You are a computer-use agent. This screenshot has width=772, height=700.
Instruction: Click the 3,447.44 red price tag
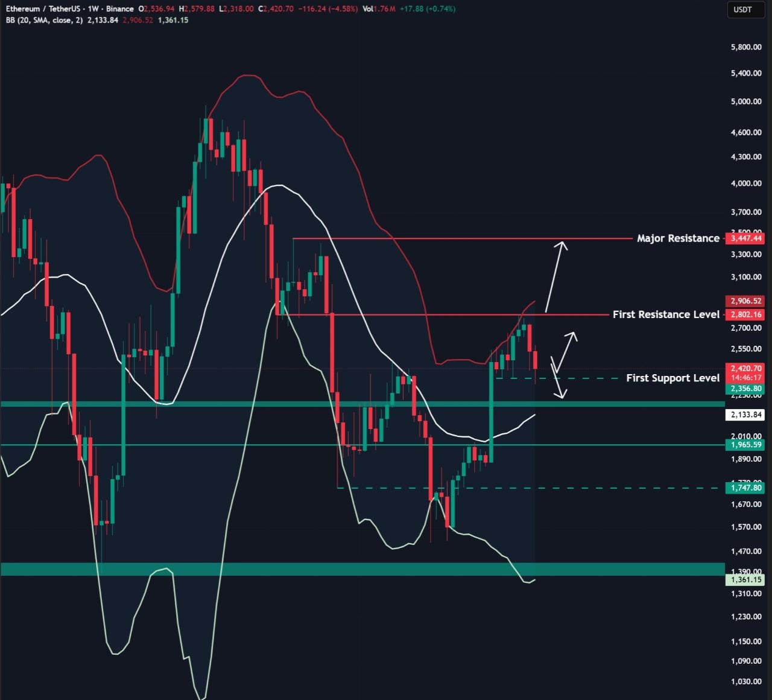click(746, 238)
